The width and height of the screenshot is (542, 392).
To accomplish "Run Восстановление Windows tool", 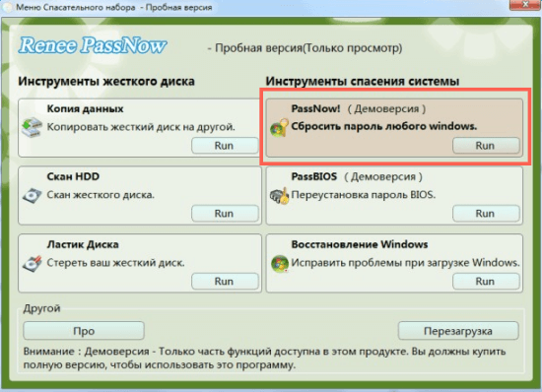I will coord(486,281).
